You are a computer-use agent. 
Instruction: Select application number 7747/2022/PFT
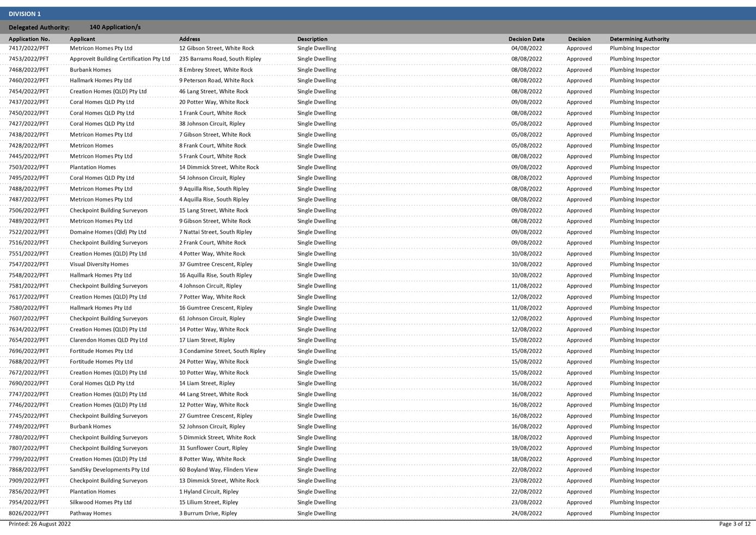[x=29, y=394]
